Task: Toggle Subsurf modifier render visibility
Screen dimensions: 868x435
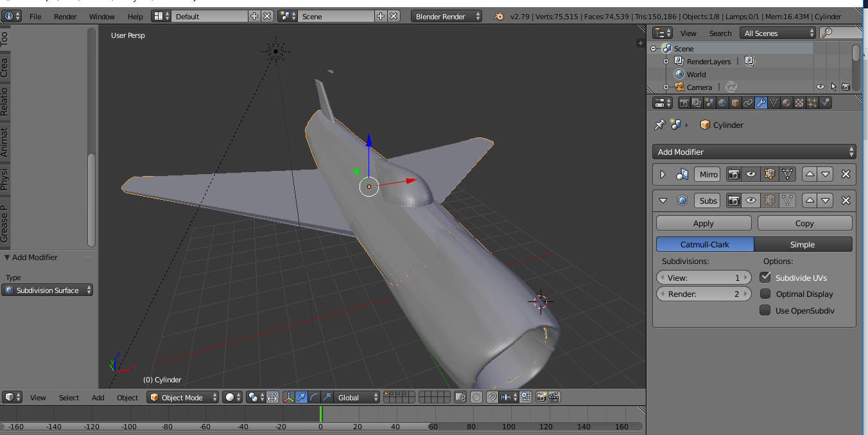Action: 733,200
